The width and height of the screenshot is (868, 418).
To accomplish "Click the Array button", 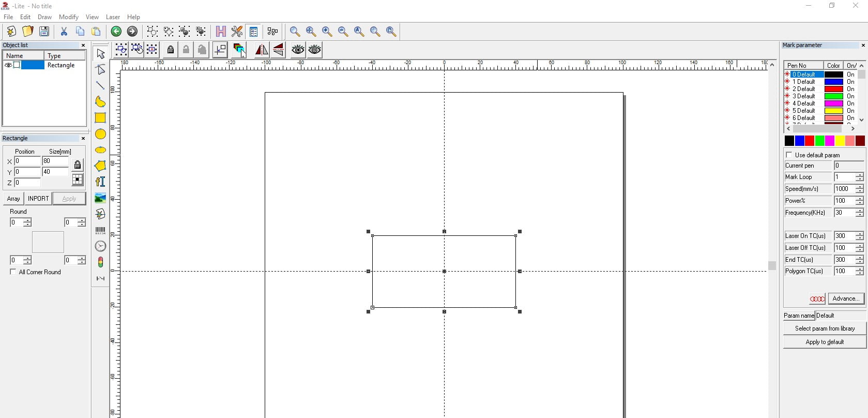I will 13,199.
